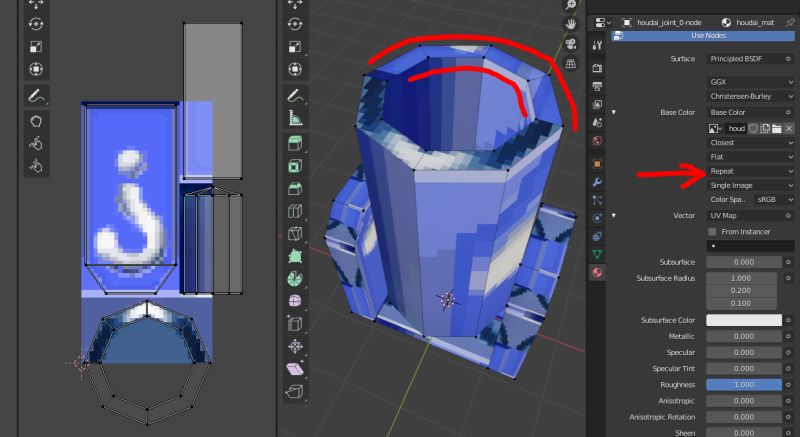Viewport: 800px width, 437px height.
Task: Open the Modifiers wrench tab
Action: coord(597,182)
